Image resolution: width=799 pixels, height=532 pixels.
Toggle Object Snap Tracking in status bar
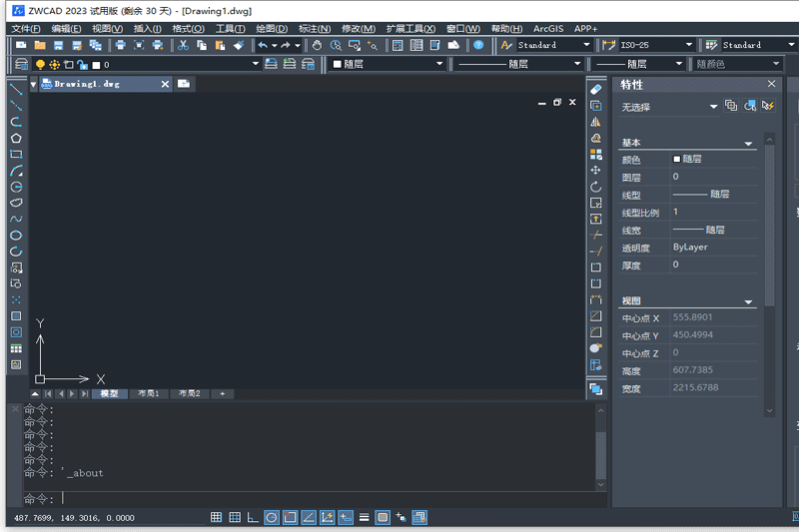click(x=309, y=518)
